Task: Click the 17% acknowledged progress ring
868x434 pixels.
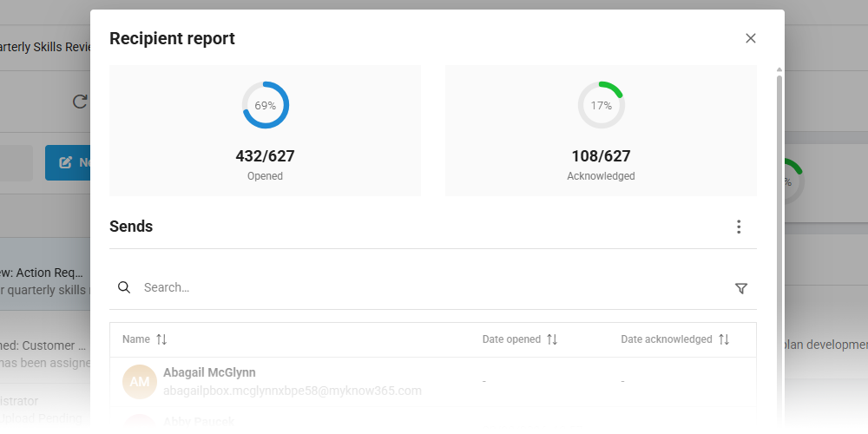Action: point(602,105)
